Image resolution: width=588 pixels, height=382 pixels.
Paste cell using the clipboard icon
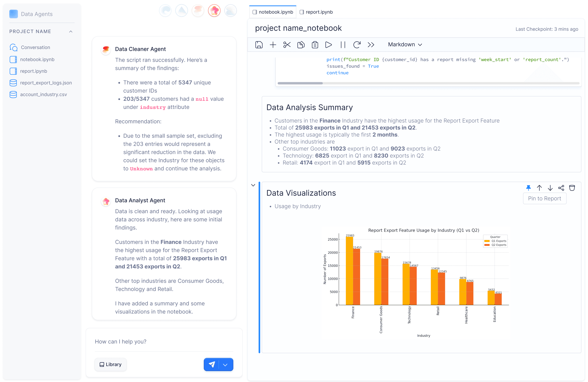coord(315,45)
